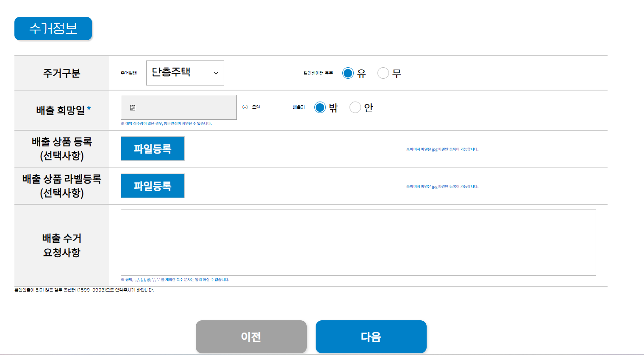The image size is (644, 355).
Task: Choose 안 discharge location option
Action: pyautogui.click(x=355, y=107)
